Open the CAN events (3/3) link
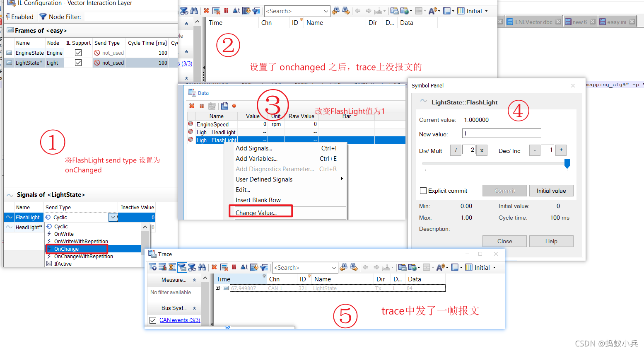The width and height of the screenshot is (644, 351). pyautogui.click(x=180, y=320)
